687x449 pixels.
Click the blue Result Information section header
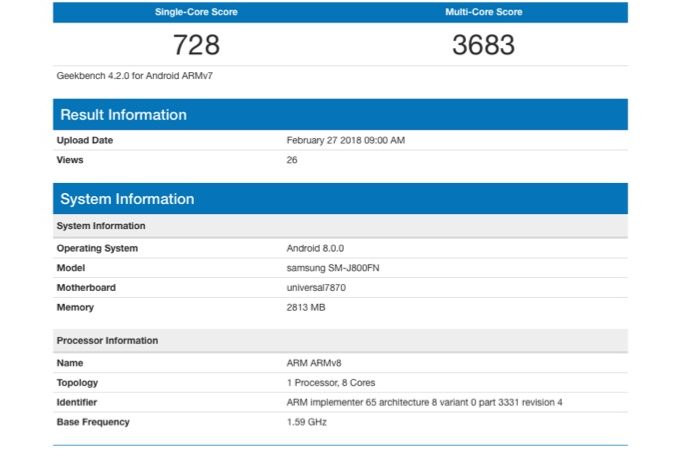(x=340, y=114)
